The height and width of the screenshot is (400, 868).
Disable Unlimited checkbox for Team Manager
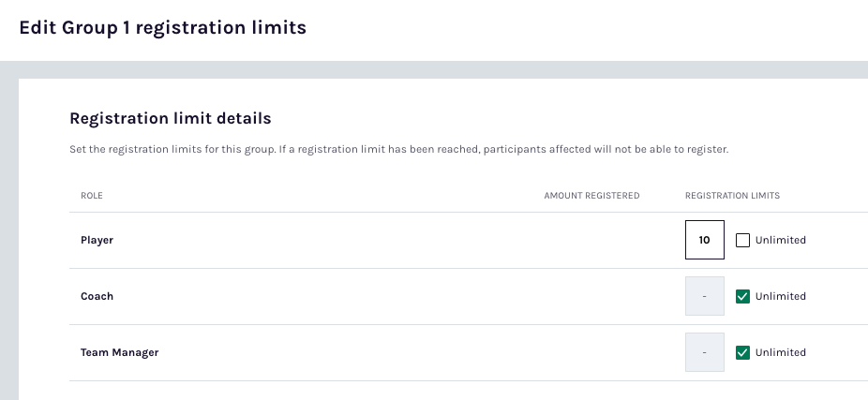click(743, 352)
